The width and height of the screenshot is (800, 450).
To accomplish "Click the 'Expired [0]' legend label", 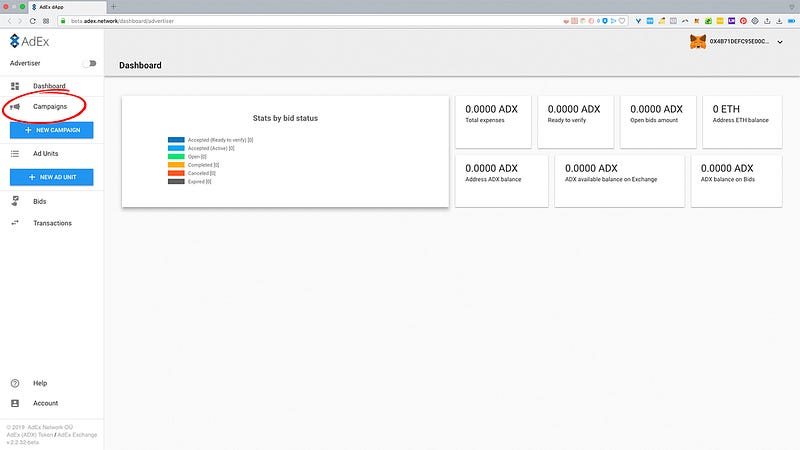I will tap(199, 182).
